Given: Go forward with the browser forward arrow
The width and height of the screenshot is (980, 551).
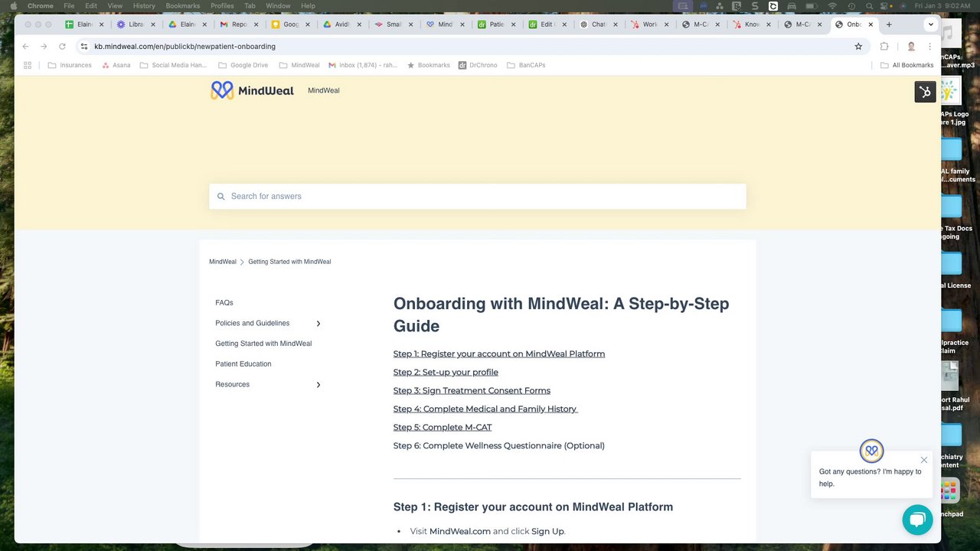Looking at the screenshot, I should coord(44,47).
